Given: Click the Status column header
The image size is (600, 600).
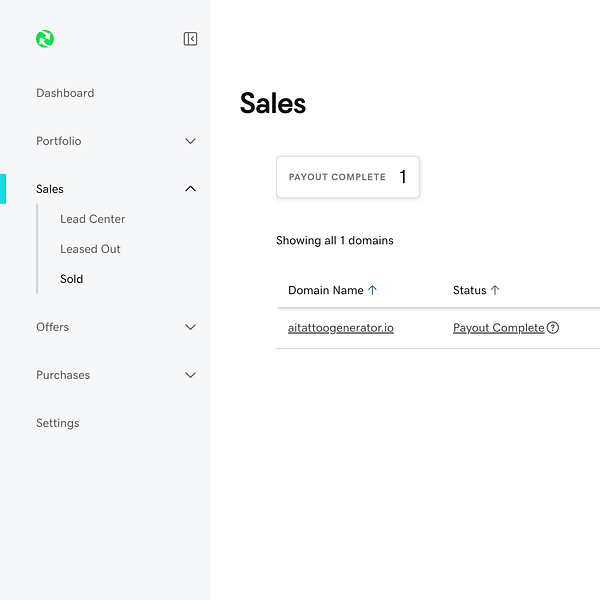Looking at the screenshot, I should tap(469, 291).
